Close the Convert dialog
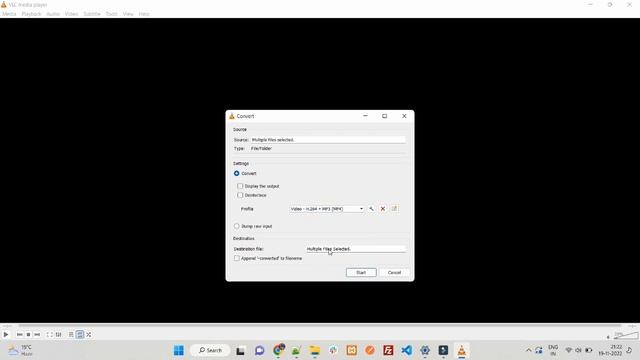 pyautogui.click(x=404, y=116)
